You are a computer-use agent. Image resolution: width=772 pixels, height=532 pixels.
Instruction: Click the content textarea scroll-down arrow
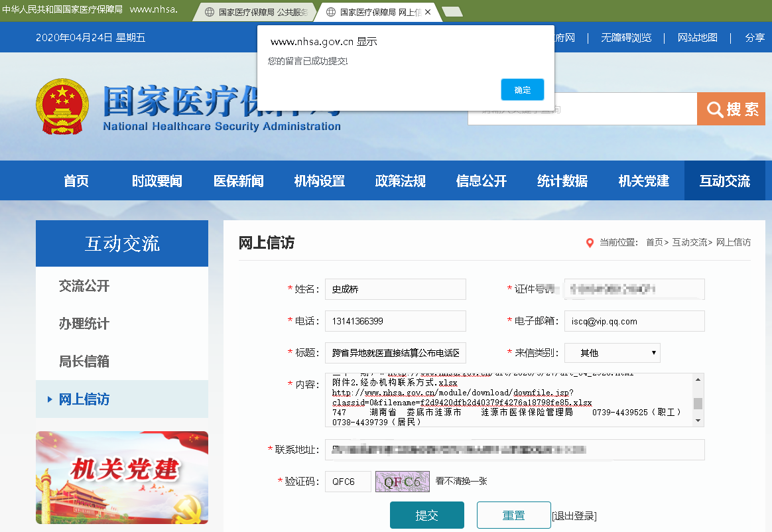(698, 421)
